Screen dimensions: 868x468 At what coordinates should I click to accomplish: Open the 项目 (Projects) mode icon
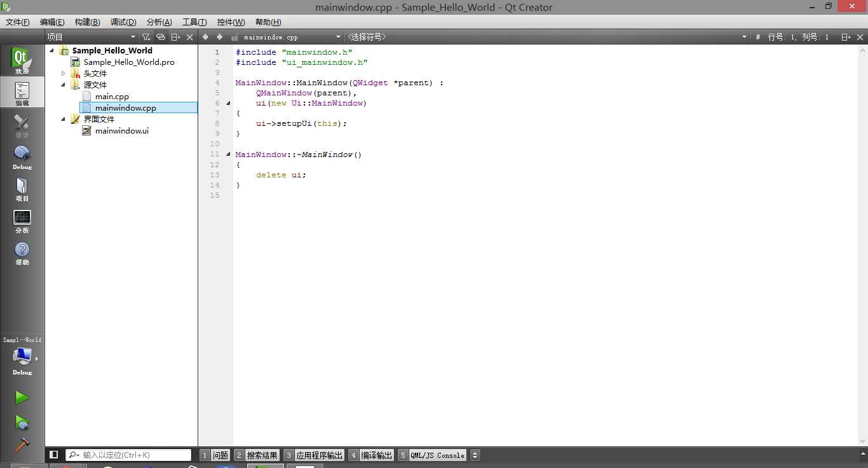22,189
